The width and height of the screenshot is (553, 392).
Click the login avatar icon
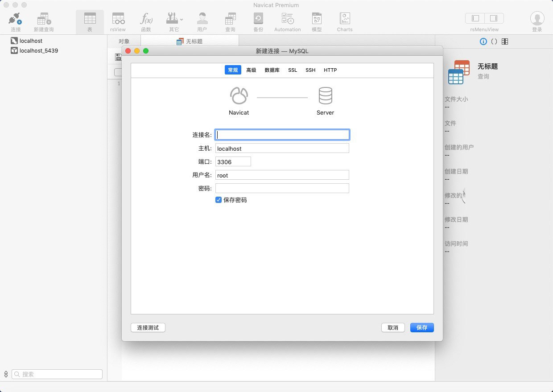(537, 18)
